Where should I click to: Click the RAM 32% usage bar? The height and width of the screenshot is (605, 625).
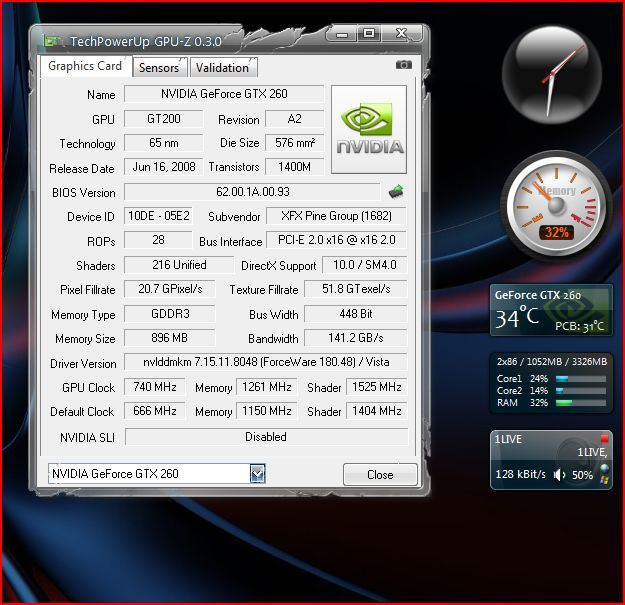(x=581, y=403)
